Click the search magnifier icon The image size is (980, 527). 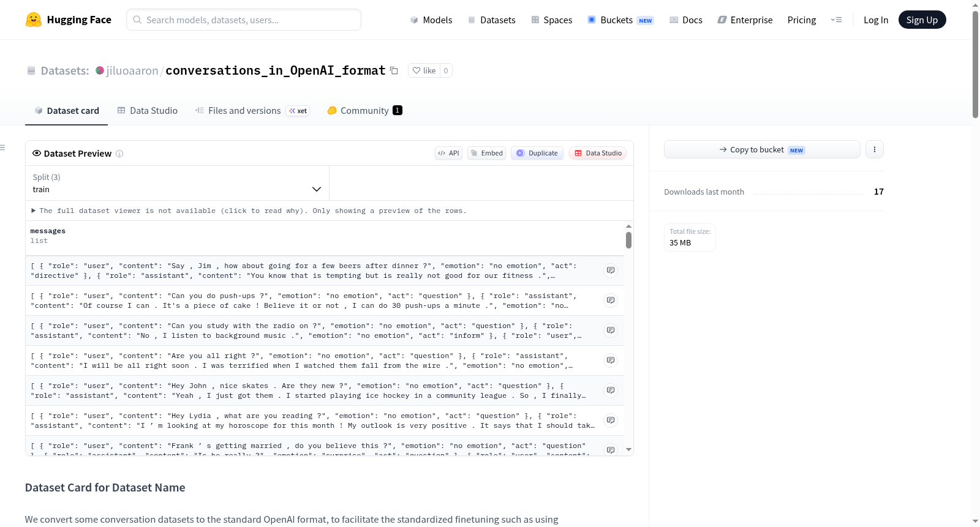[x=137, y=20]
